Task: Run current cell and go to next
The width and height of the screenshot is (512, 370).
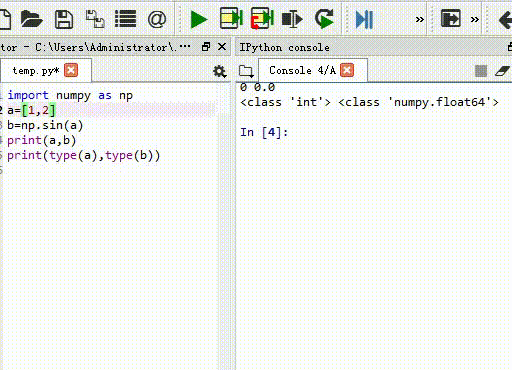Action: [262, 18]
